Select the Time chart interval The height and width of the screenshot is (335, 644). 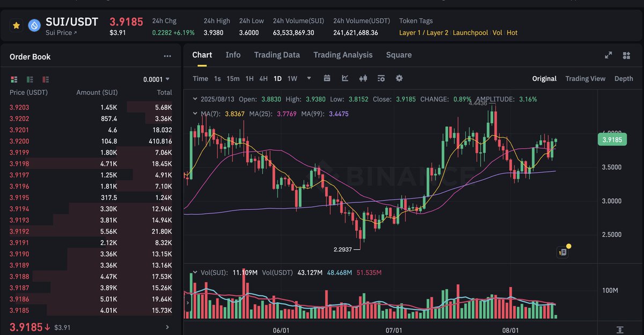coord(200,78)
